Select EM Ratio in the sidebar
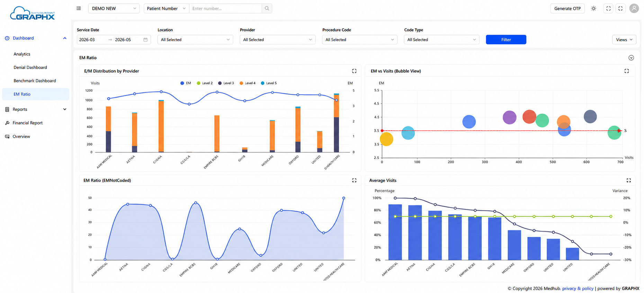The width and height of the screenshot is (644, 293). click(x=36, y=94)
